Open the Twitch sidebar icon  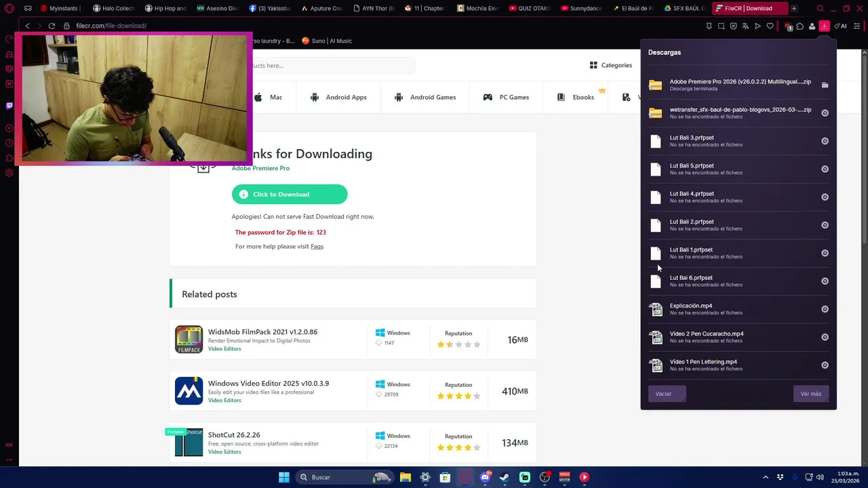coord(9,106)
